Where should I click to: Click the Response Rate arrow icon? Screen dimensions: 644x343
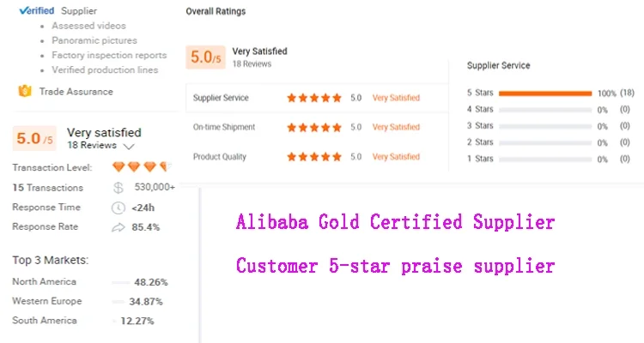118,227
